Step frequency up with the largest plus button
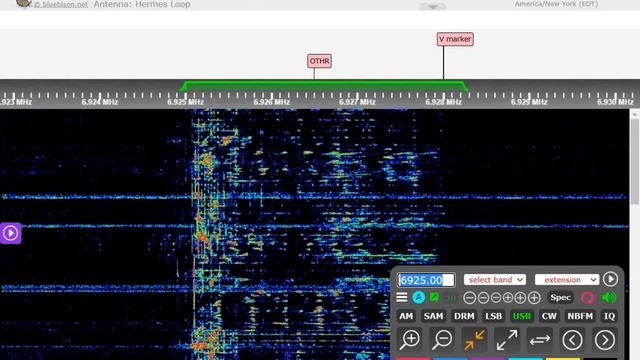640x360 pixels. (534, 298)
